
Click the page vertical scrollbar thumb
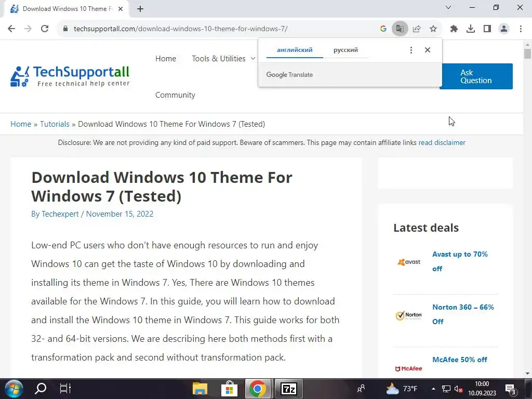pos(527,54)
